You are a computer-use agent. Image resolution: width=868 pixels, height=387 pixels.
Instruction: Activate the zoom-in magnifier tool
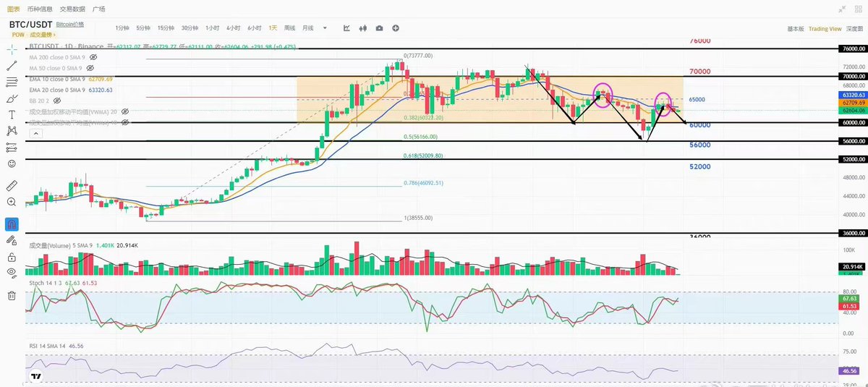(12, 203)
